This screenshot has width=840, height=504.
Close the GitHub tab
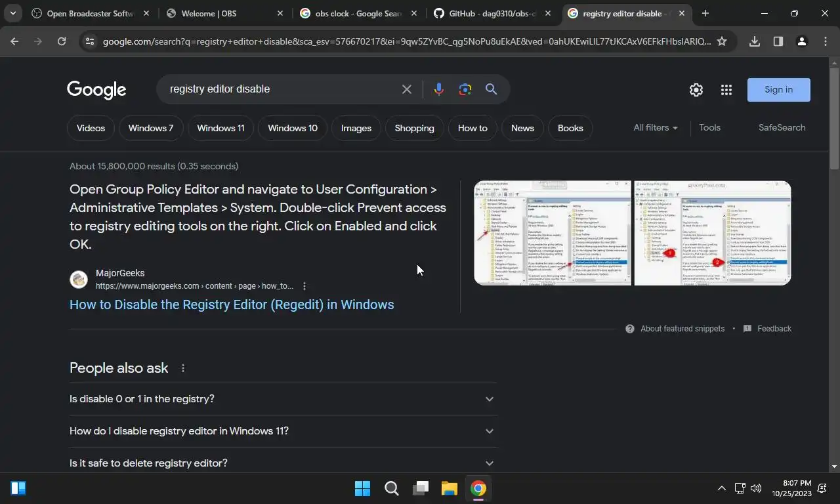pyautogui.click(x=548, y=13)
